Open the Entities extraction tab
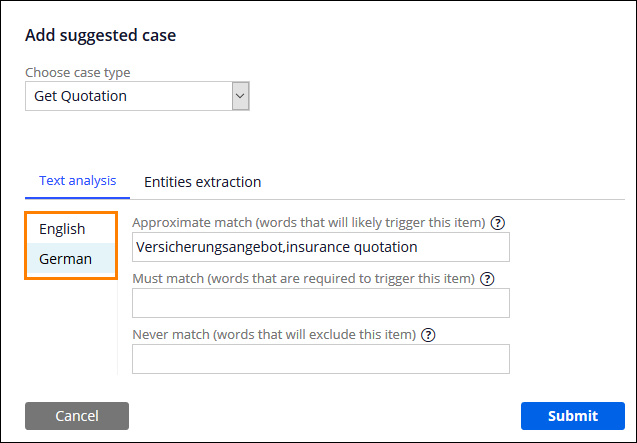 click(x=203, y=182)
